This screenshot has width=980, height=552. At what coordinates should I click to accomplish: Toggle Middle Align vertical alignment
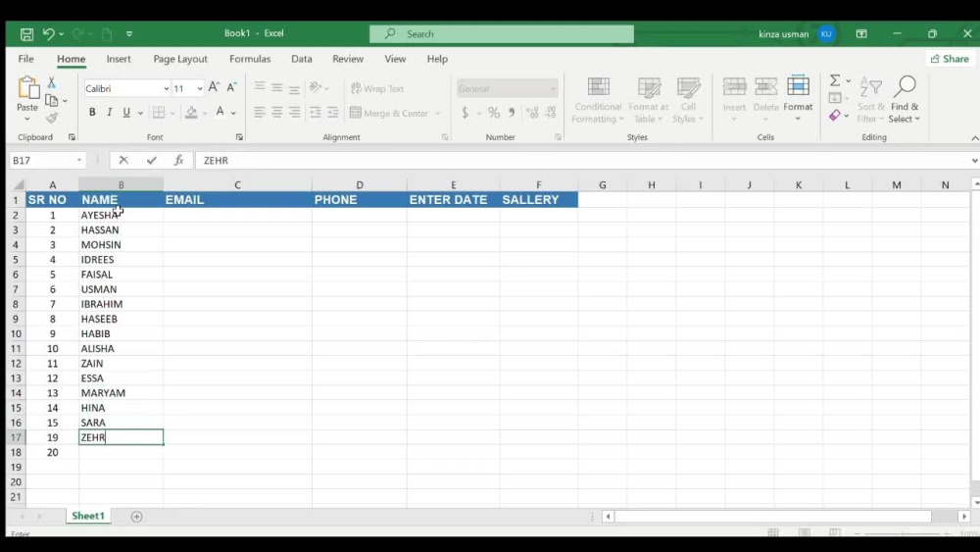[277, 87]
